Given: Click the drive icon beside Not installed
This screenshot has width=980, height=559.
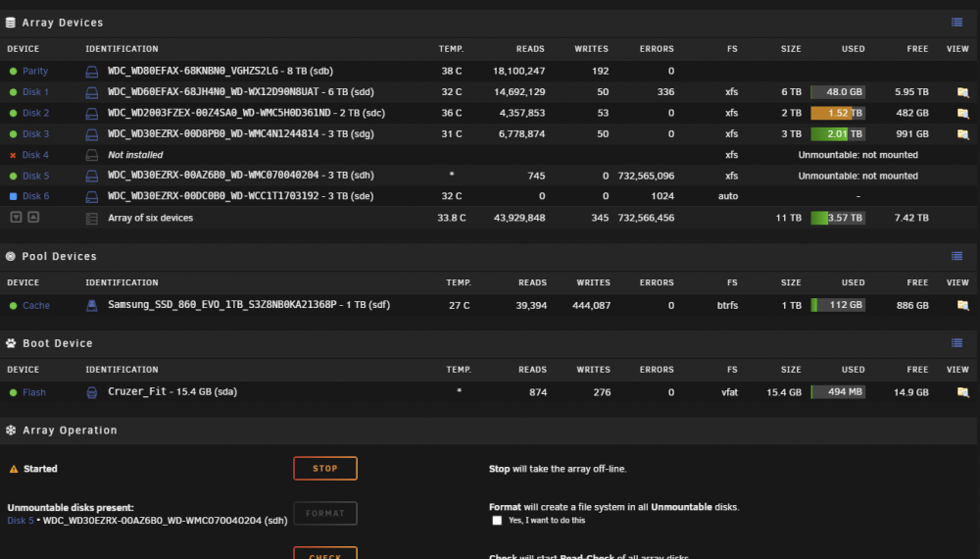Looking at the screenshot, I should [92, 155].
